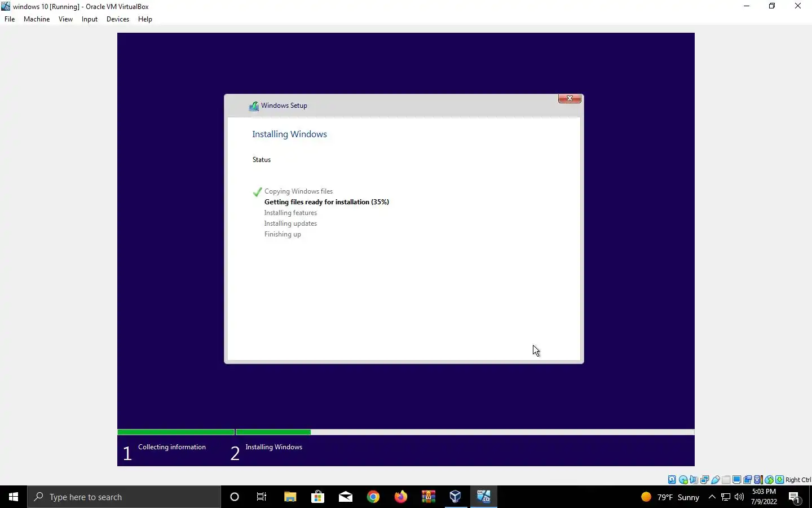The height and width of the screenshot is (508, 812).
Task: Open the weather widget showing 79°F Sunny
Action: pyautogui.click(x=670, y=497)
